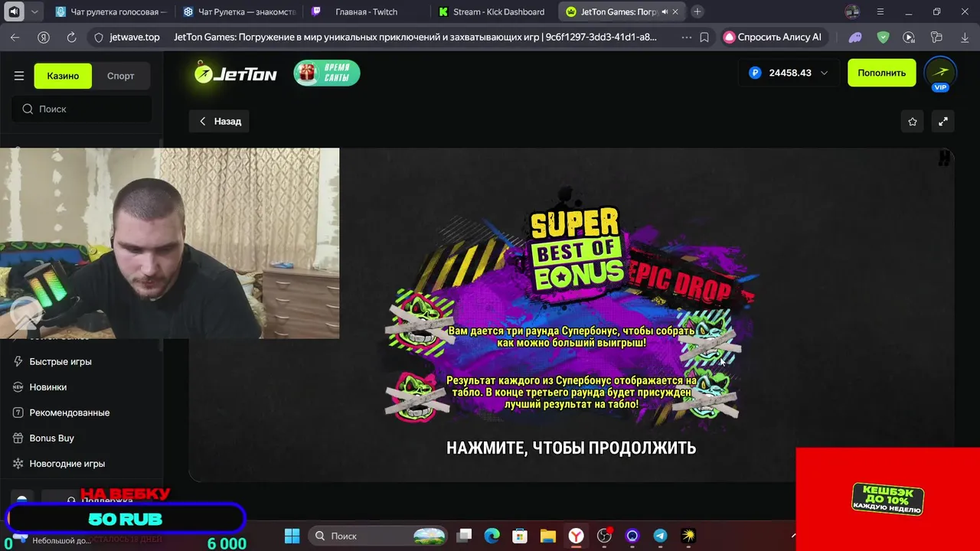Open Task View on taskbar

464,536
